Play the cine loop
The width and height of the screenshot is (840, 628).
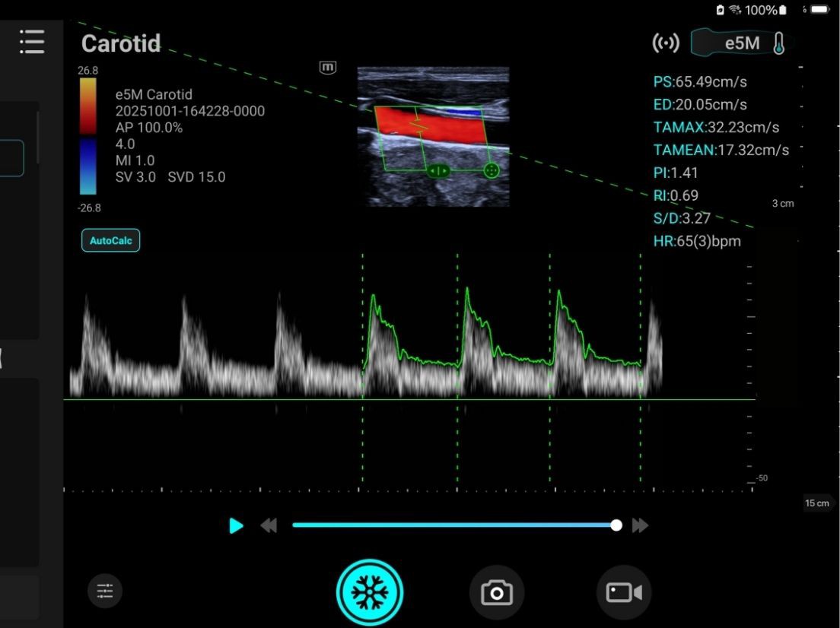237,525
